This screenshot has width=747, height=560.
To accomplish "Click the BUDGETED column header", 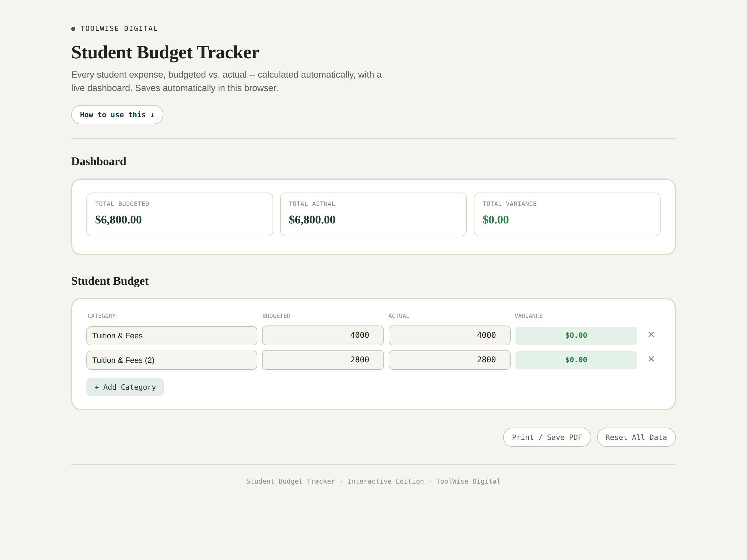I will pos(276,316).
